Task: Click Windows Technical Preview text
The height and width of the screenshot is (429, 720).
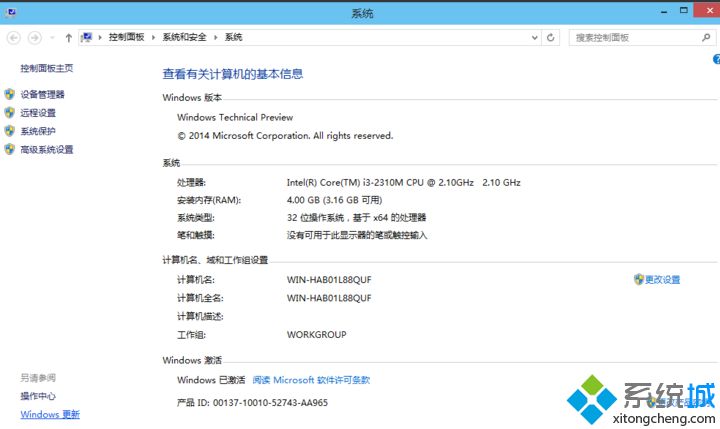Action: pyautogui.click(x=235, y=117)
